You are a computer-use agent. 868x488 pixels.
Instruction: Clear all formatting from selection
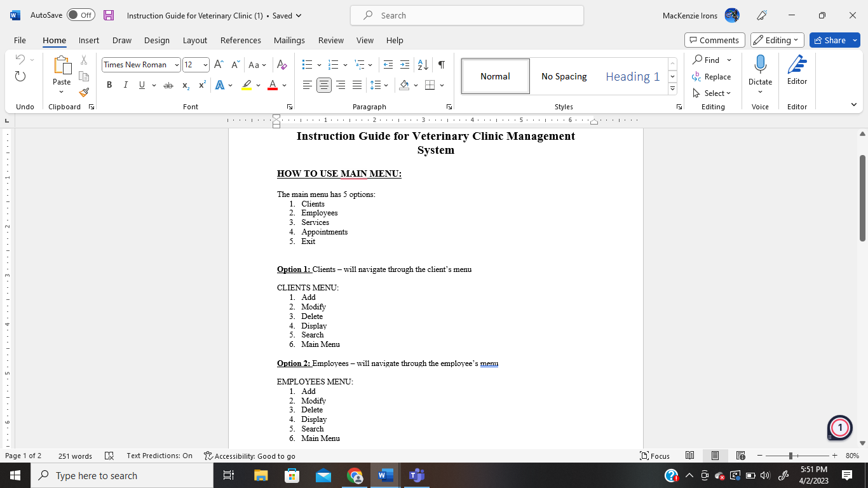click(x=282, y=65)
